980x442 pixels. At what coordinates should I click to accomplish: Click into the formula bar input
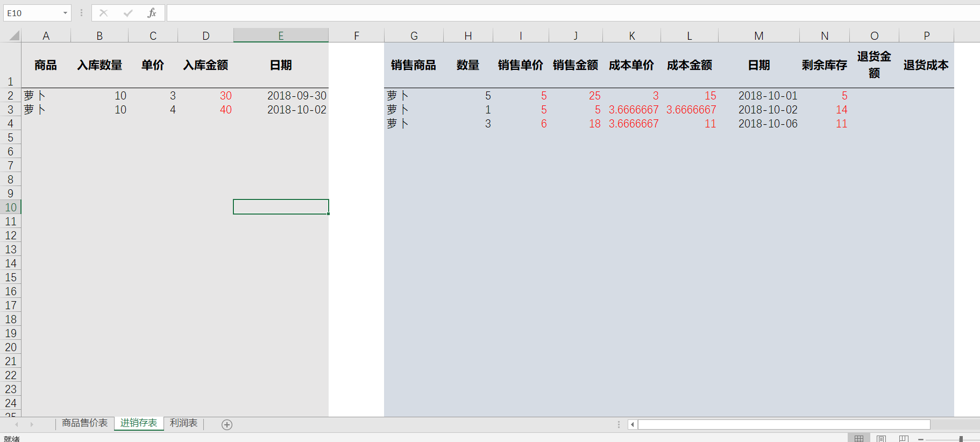(573, 13)
